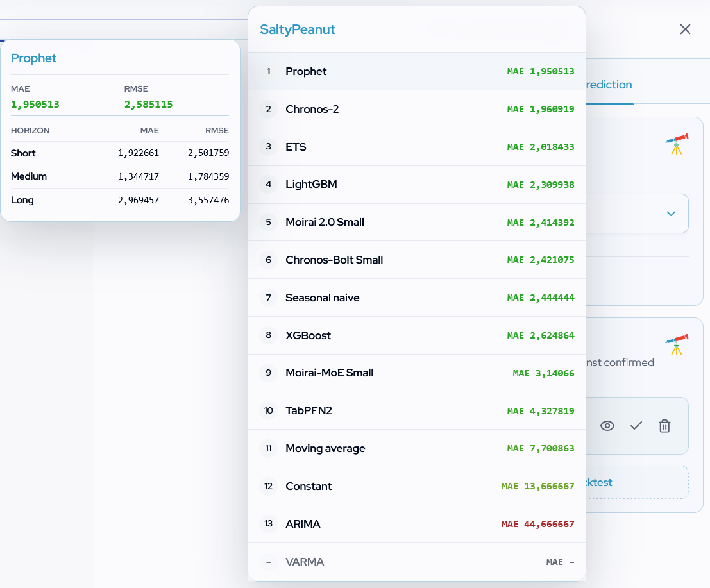
Task: Choose the XGBoost row
Action: (x=417, y=335)
